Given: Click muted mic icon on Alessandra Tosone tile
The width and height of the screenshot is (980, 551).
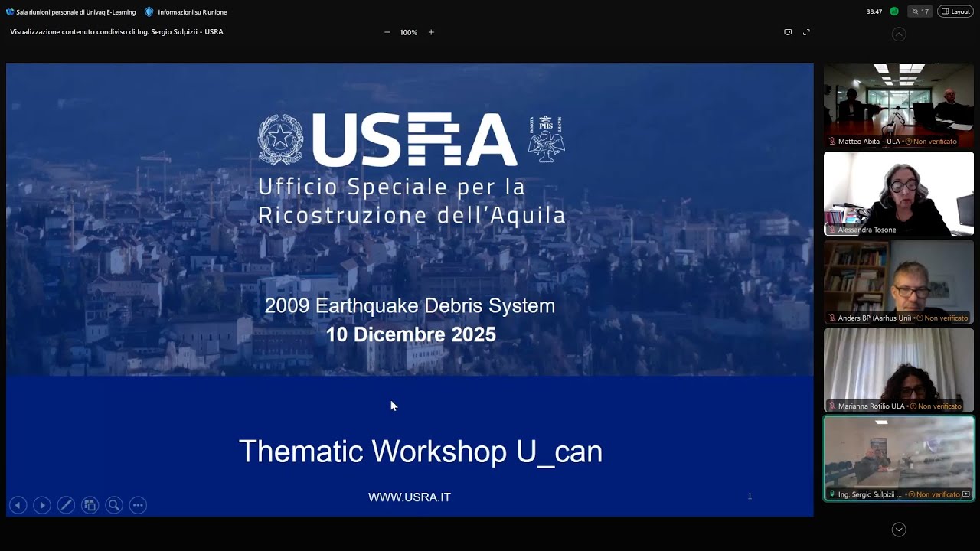Looking at the screenshot, I should coord(832,230).
